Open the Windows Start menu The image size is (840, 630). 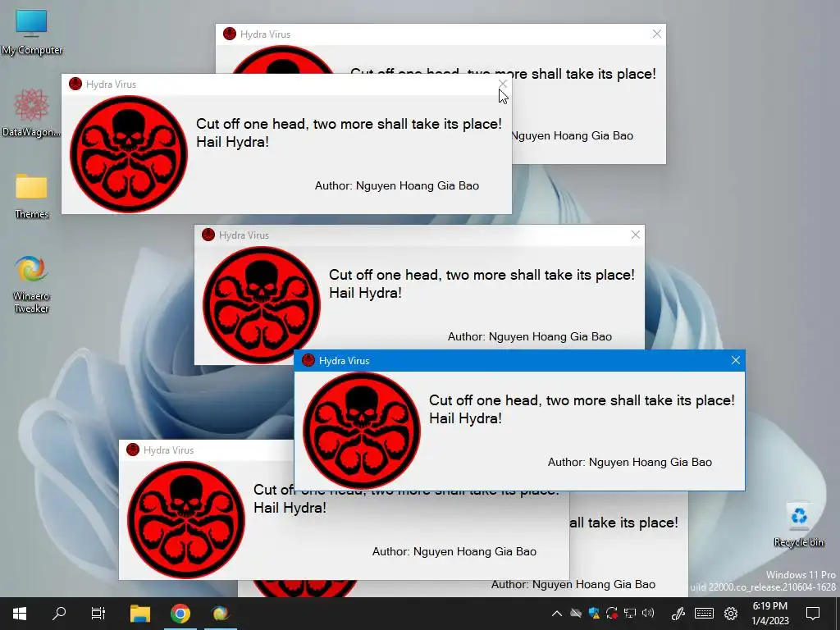point(20,614)
